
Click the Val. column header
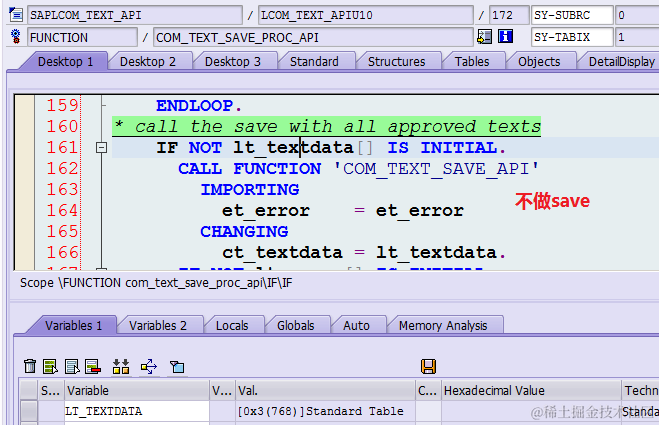click(x=325, y=391)
